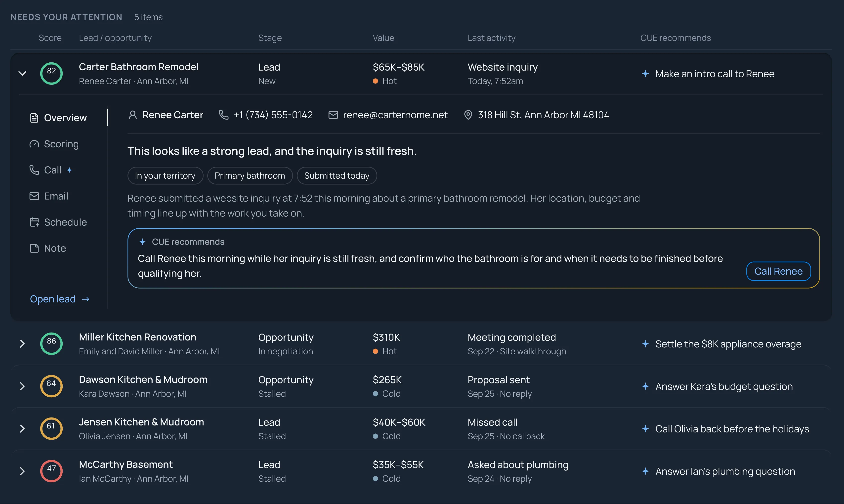Click the score 61 circle
The image size is (844, 504).
point(51,429)
